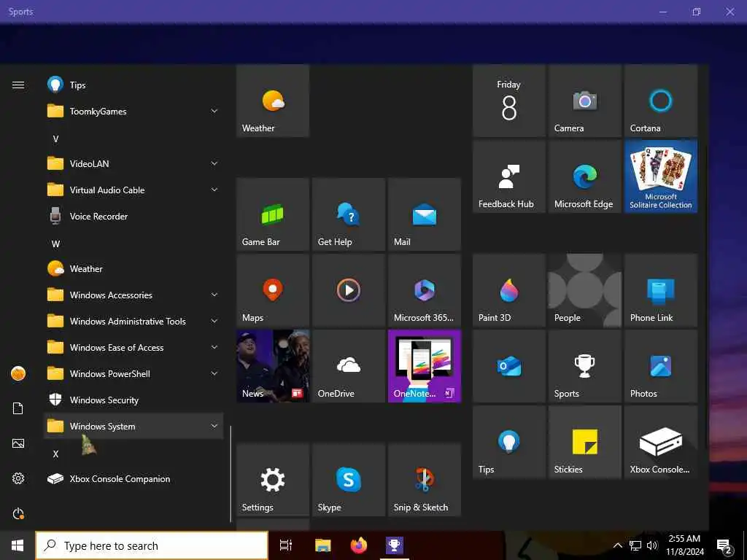Open the Phone Link tile

tap(661, 290)
